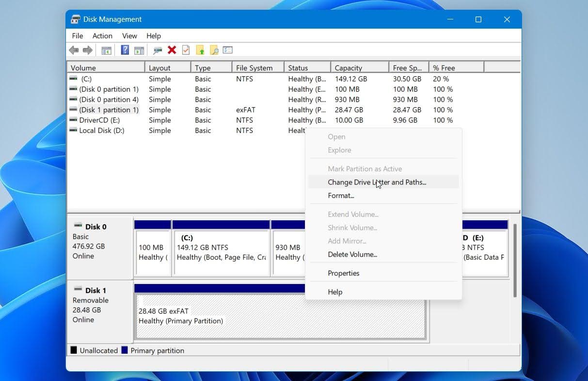Click the Capacity column header

(x=360, y=67)
